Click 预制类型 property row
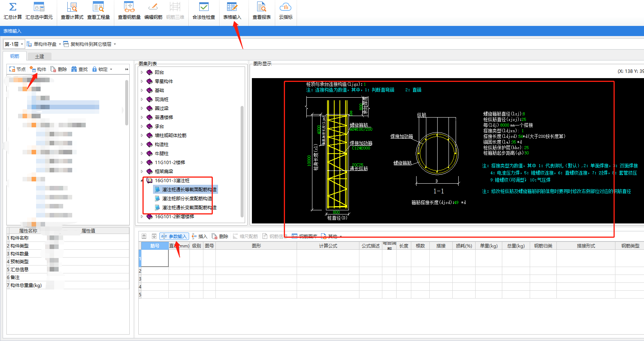Viewport: 644px width, 341px height. [68, 261]
